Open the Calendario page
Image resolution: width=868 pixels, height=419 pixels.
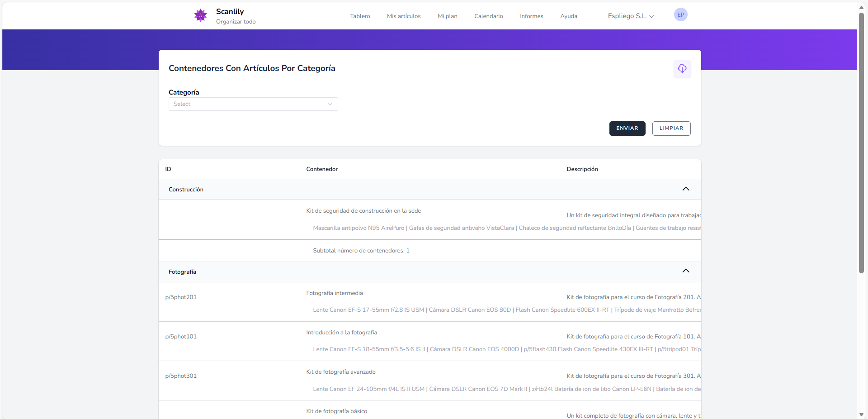coord(488,16)
